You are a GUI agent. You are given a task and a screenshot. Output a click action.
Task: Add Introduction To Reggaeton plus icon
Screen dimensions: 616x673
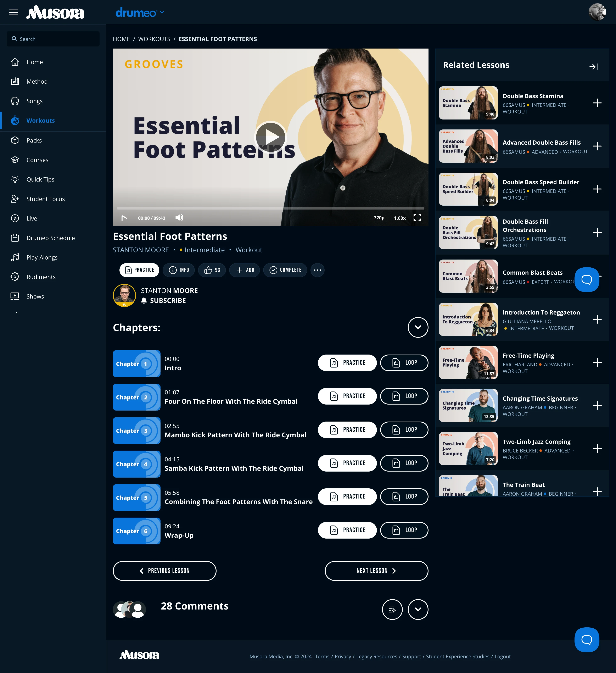(597, 319)
